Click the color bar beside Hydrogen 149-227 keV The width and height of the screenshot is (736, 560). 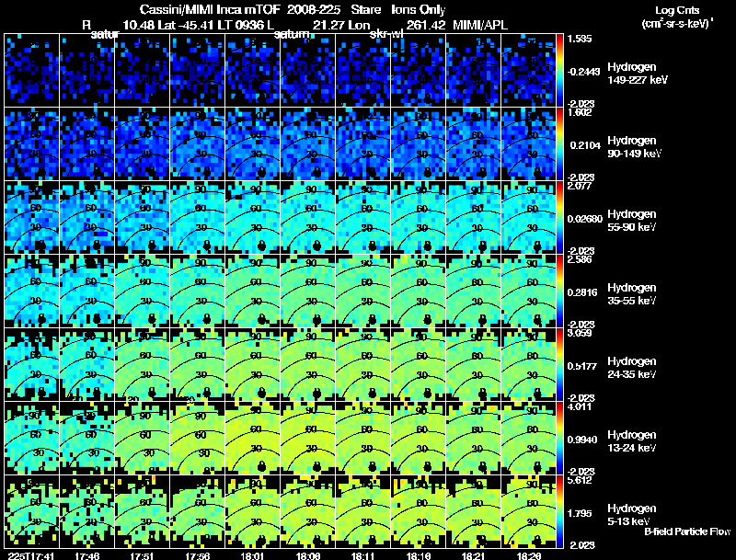coord(559,71)
